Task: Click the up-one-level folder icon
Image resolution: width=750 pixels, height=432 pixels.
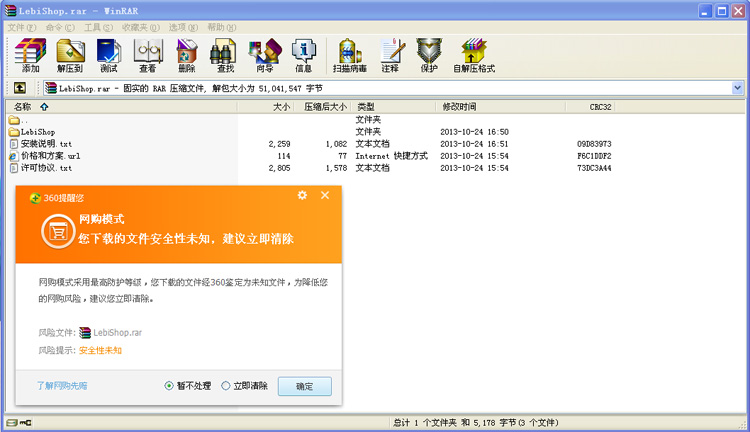Action: pos(20,88)
